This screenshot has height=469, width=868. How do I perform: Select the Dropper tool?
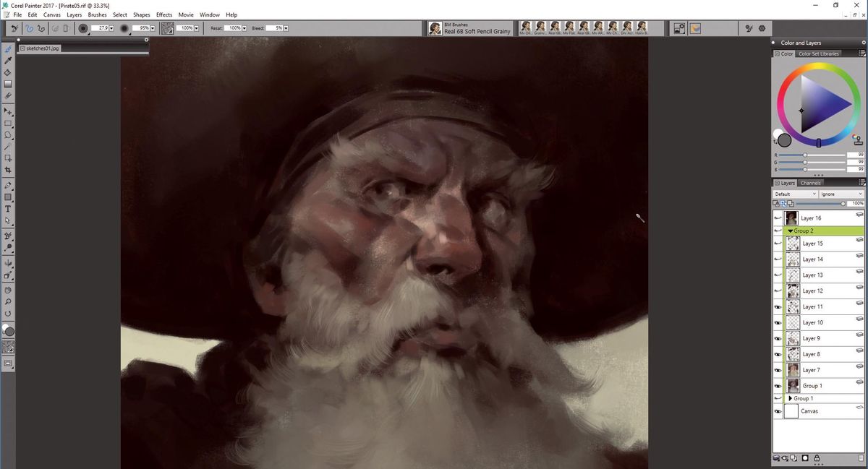(x=9, y=61)
